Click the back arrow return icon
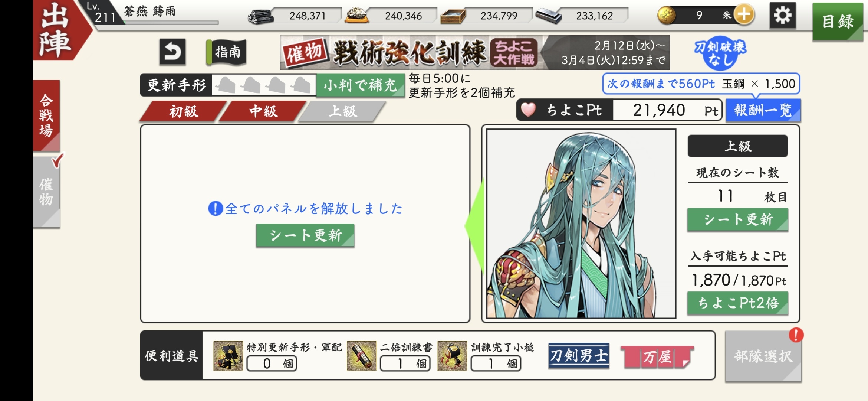This screenshot has width=868, height=401. pyautogui.click(x=172, y=52)
